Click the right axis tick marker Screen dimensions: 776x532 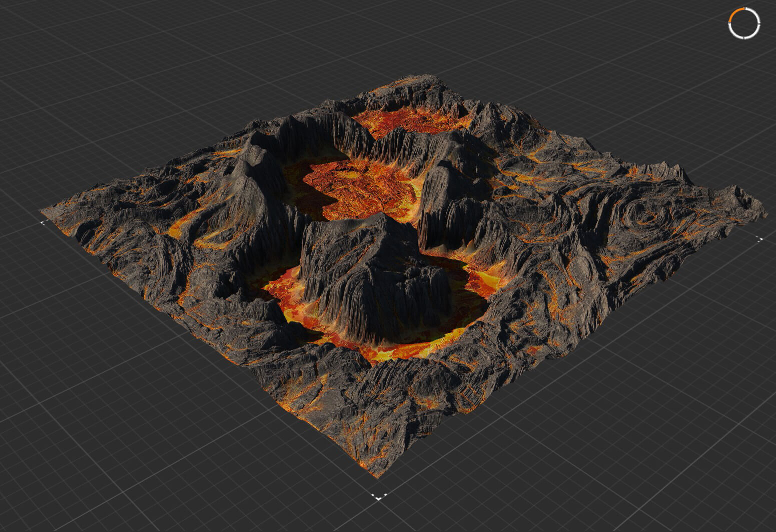(x=761, y=239)
